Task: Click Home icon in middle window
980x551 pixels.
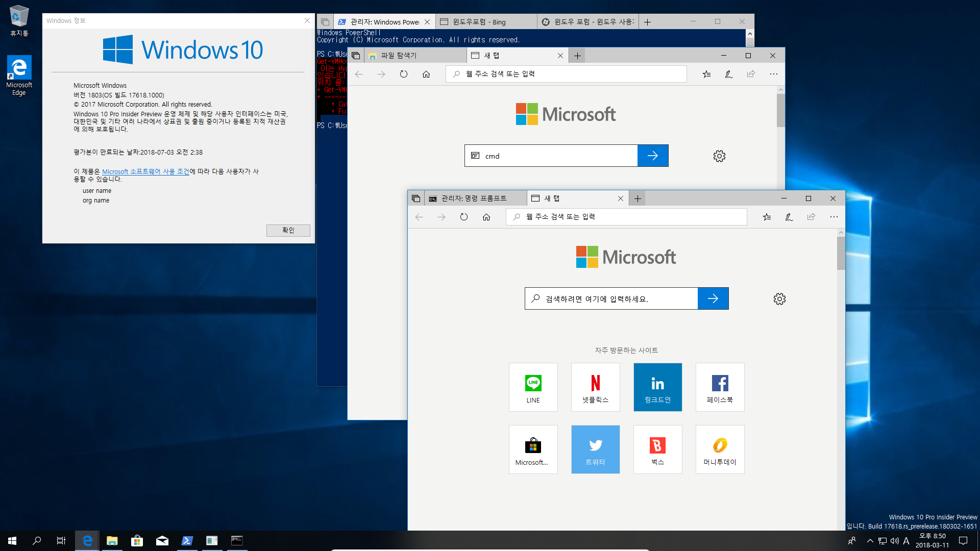Action: coord(426,74)
